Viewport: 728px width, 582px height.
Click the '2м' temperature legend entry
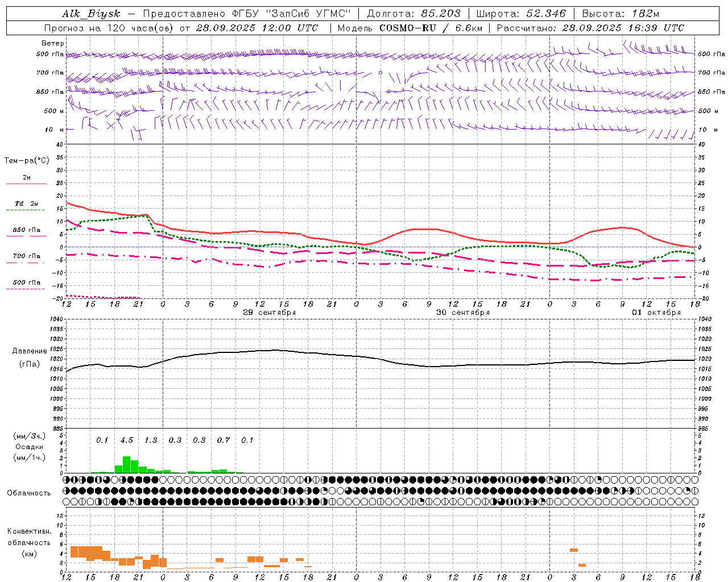[x=27, y=177]
